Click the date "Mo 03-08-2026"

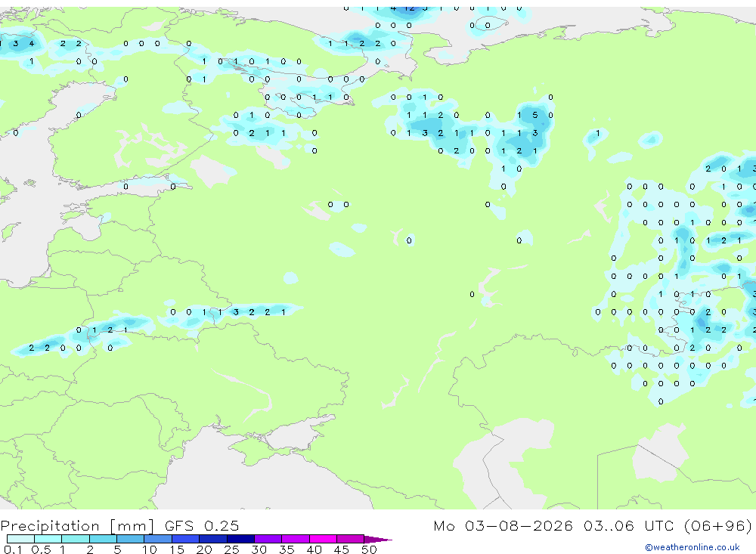tap(503, 525)
